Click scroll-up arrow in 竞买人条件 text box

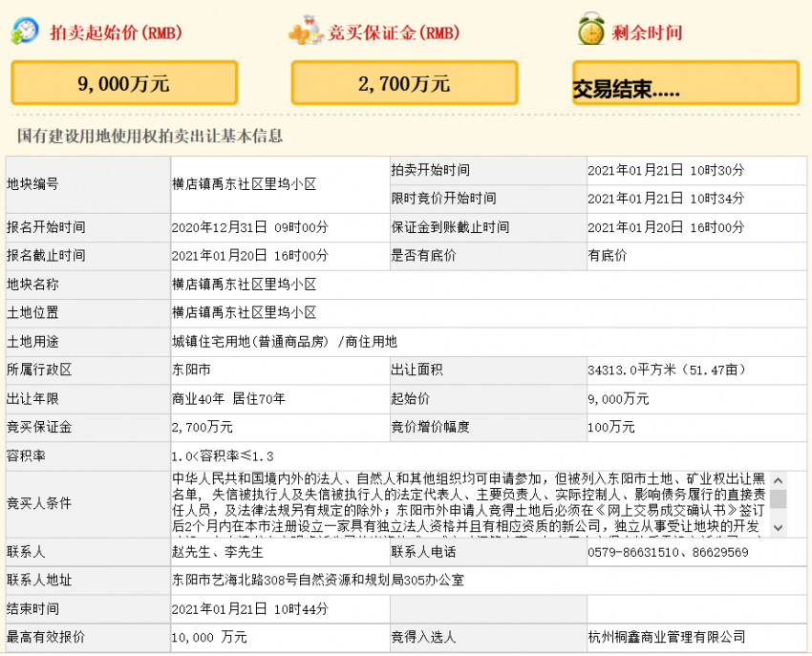coord(779,479)
